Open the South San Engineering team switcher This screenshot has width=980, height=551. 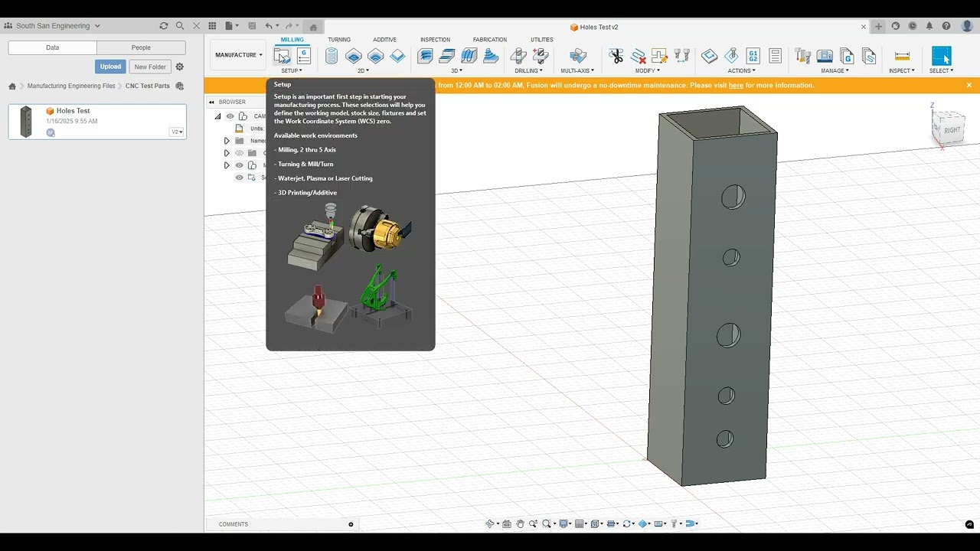click(x=54, y=26)
